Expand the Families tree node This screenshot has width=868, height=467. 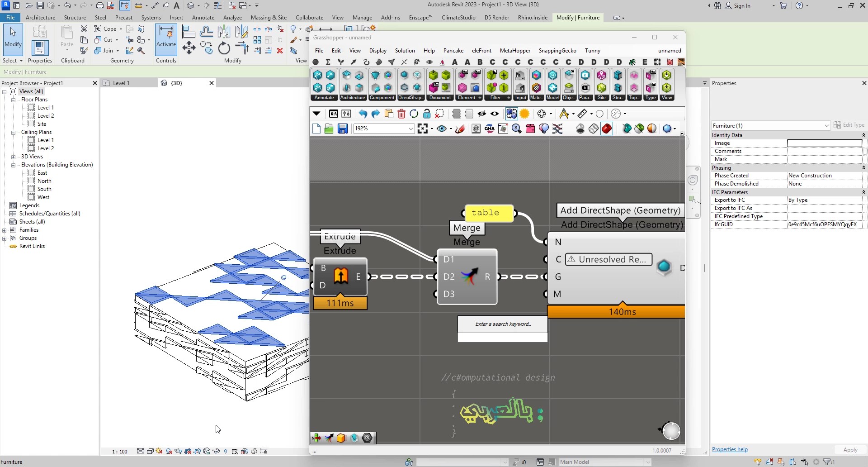click(5, 230)
